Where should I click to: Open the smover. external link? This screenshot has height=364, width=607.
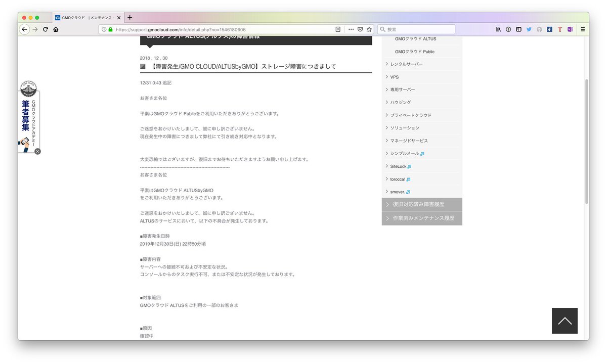400,192
